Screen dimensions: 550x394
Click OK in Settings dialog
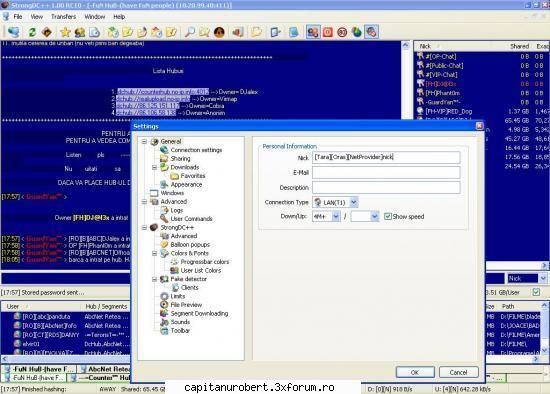[415, 372]
